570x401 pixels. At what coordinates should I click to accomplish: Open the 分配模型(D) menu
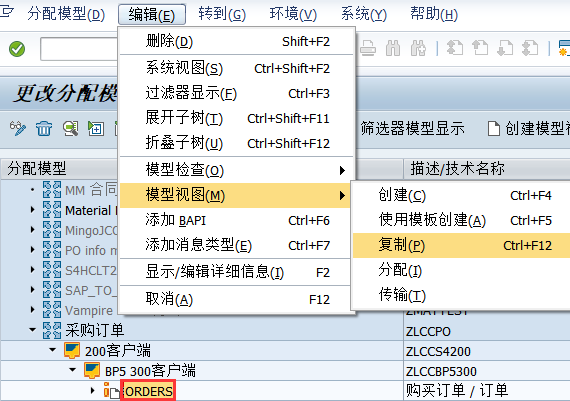[66, 15]
